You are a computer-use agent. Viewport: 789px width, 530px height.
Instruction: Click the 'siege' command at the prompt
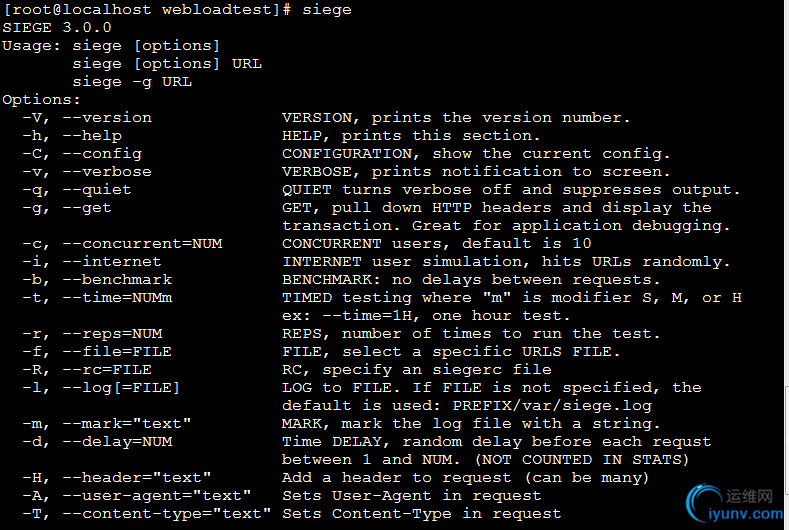click(x=327, y=10)
